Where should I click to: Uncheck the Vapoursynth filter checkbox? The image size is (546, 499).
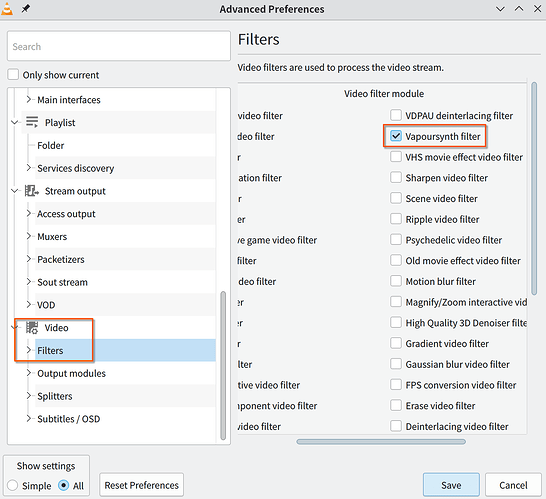point(396,136)
